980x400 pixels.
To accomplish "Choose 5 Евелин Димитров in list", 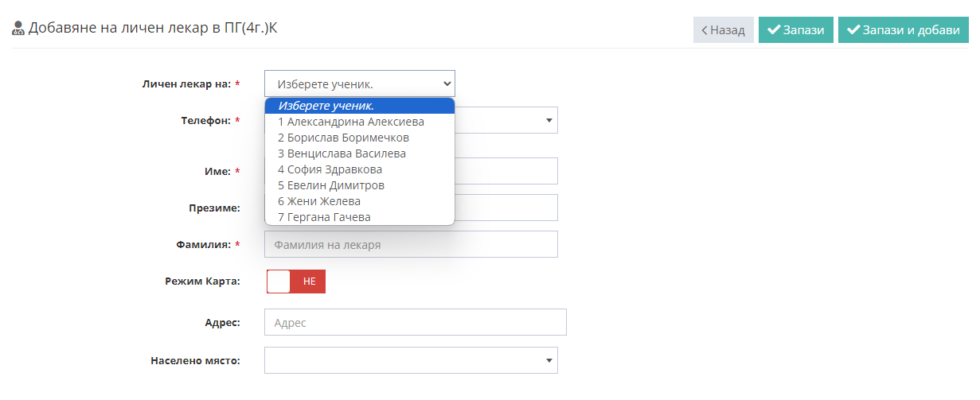I will click(x=330, y=185).
